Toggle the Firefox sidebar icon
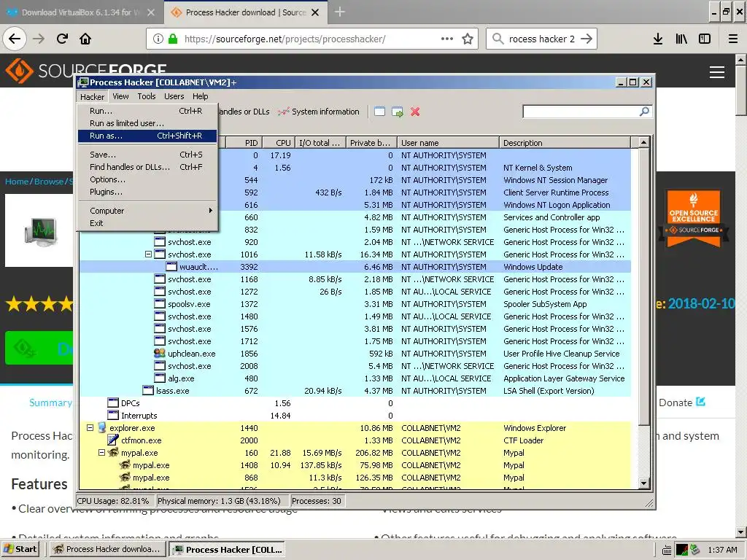Viewport: 747px width, 560px height. [x=705, y=39]
